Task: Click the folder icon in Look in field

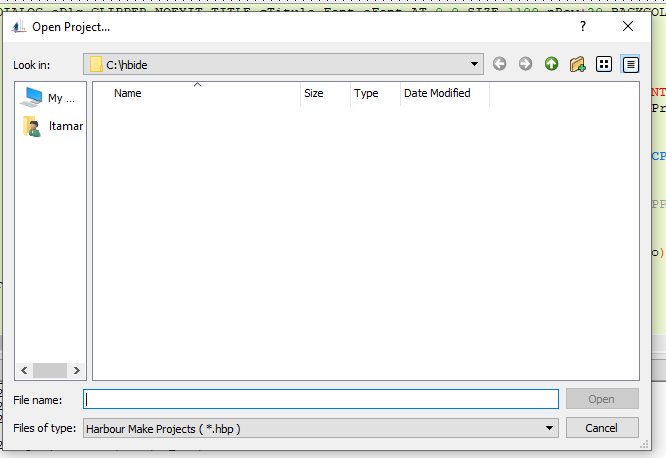Action: [x=96, y=65]
